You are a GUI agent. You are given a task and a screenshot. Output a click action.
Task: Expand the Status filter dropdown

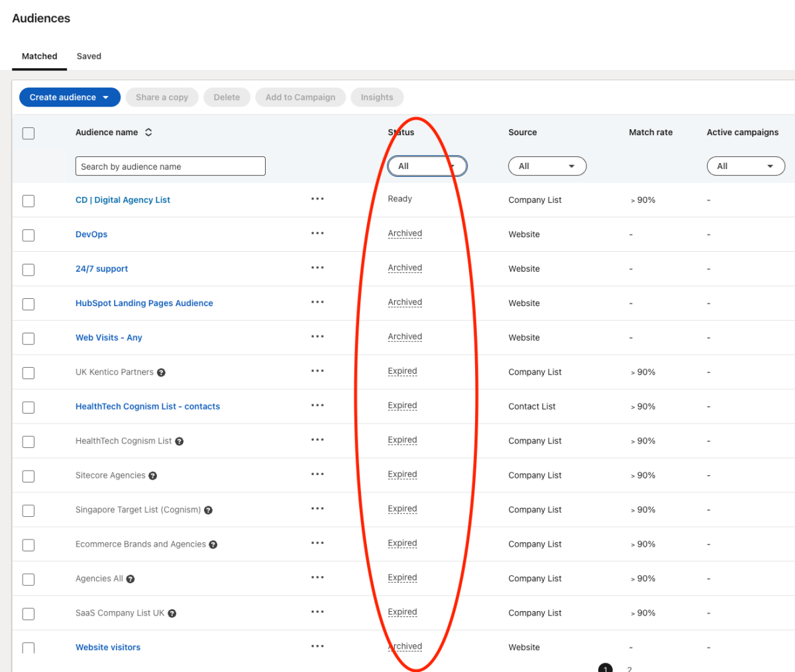tap(427, 166)
